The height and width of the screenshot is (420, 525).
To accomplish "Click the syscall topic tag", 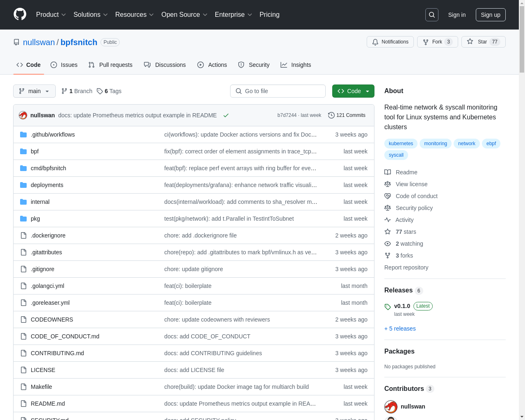I will click(396, 155).
